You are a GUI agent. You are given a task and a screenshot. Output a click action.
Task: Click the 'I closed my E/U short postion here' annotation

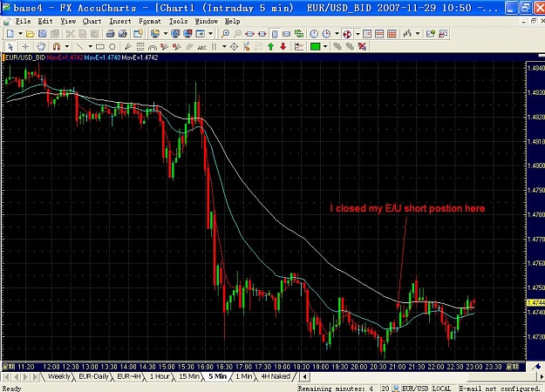(407, 208)
